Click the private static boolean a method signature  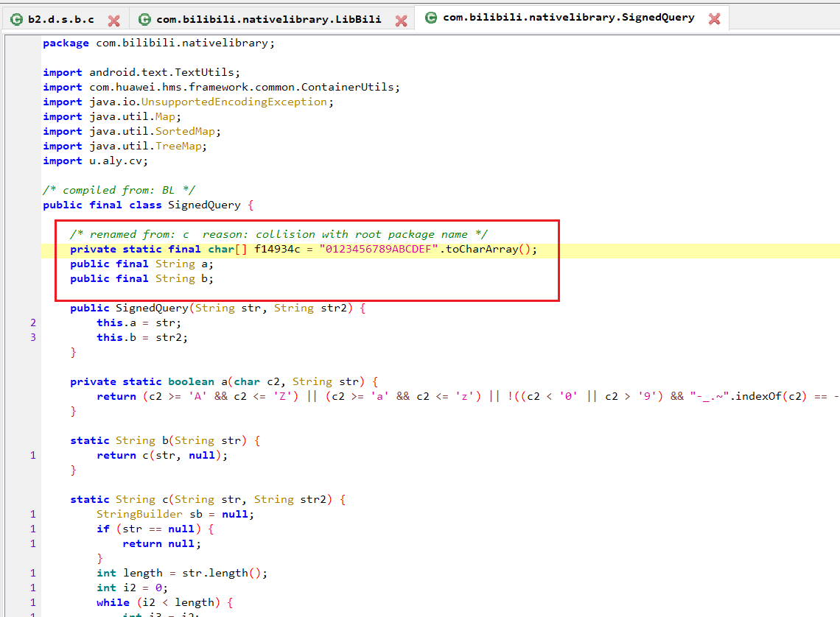point(224,381)
